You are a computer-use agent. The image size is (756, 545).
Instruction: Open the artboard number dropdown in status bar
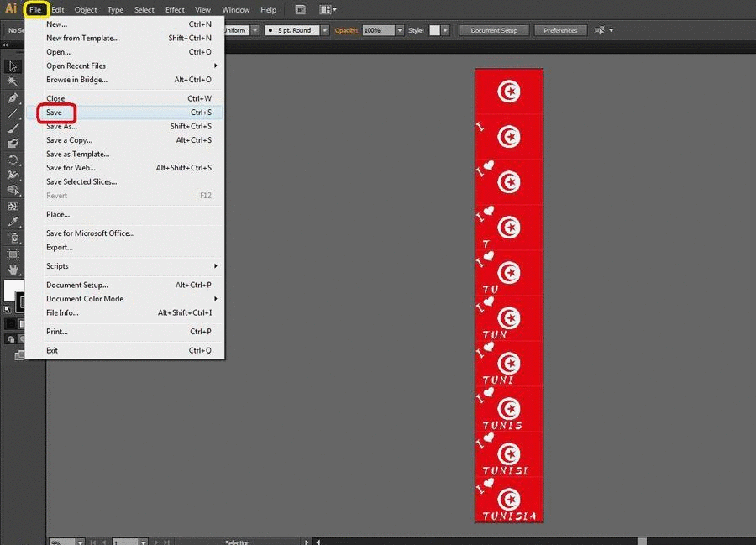[143, 542]
